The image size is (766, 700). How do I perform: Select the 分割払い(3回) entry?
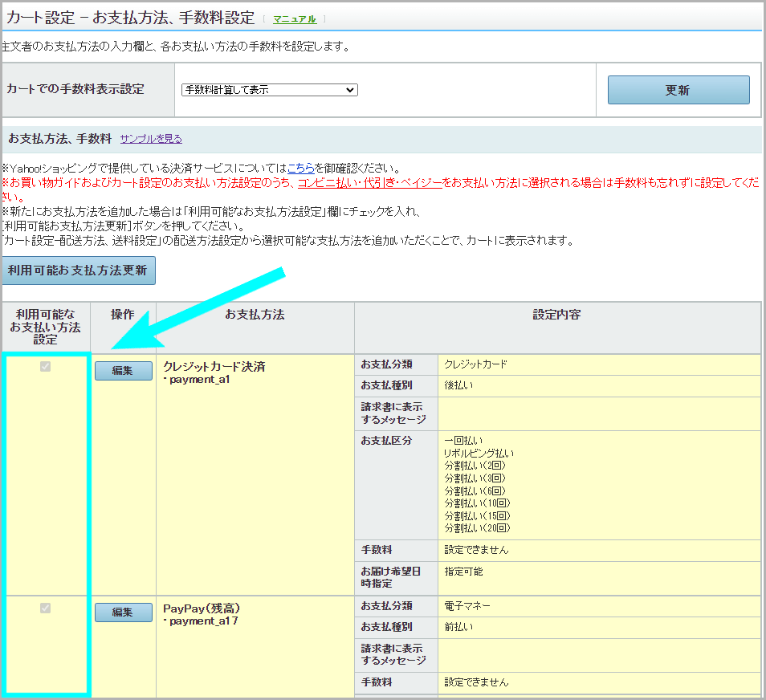475,478
